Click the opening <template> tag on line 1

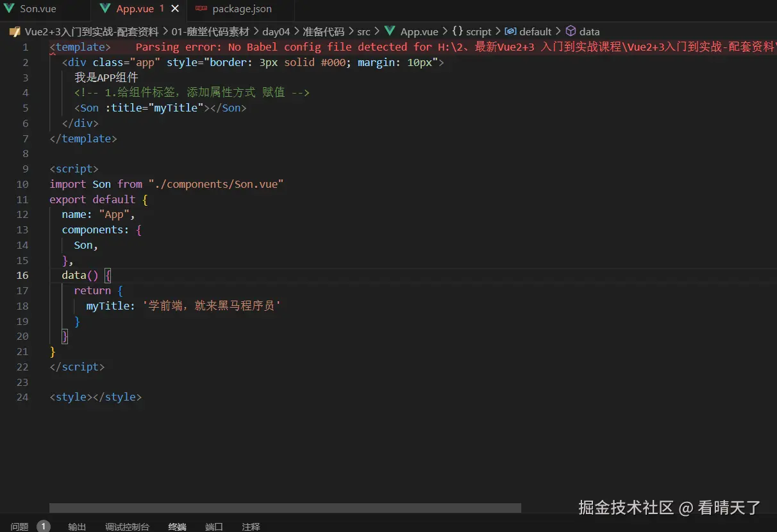pyautogui.click(x=80, y=47)
